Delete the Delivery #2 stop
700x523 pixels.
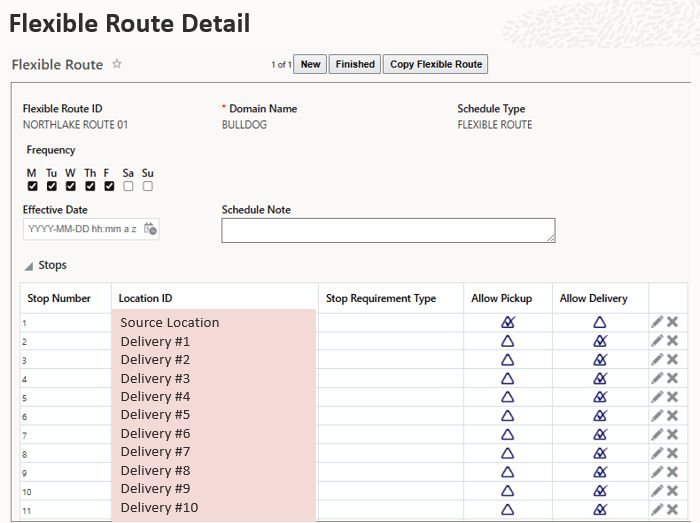pos(672,360)
